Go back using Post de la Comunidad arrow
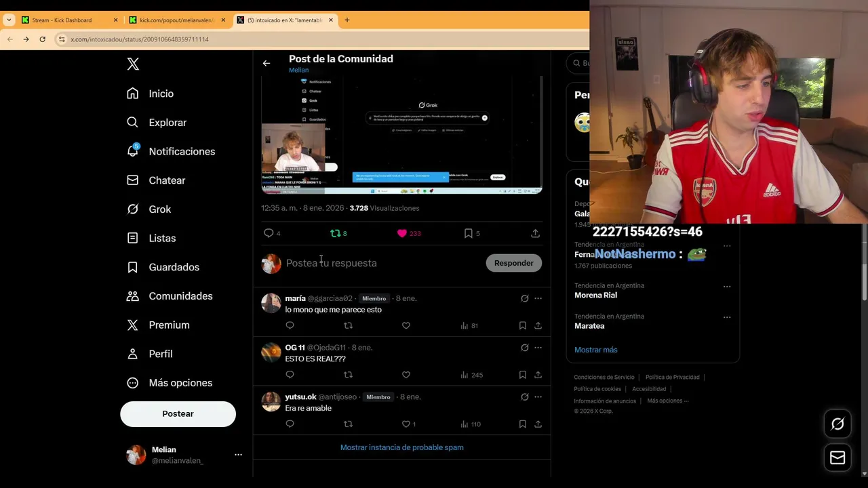Screen dimensions: 868x488 [x=267, y=63]
